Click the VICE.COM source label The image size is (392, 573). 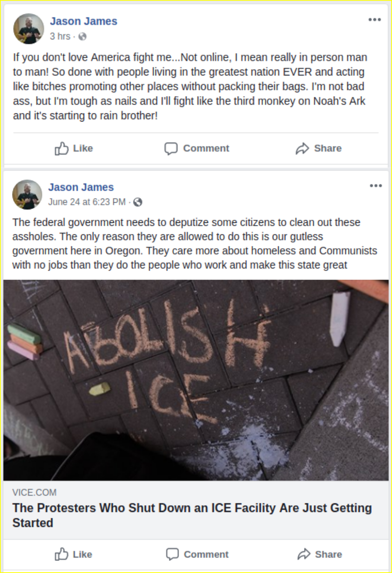coord(35,492)
